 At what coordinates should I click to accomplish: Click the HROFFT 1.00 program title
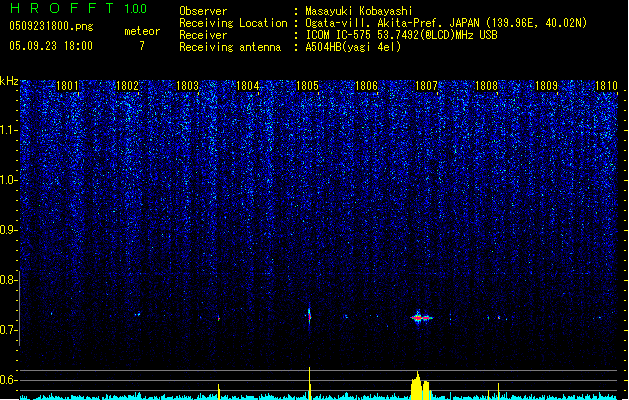tap(78, 8)
